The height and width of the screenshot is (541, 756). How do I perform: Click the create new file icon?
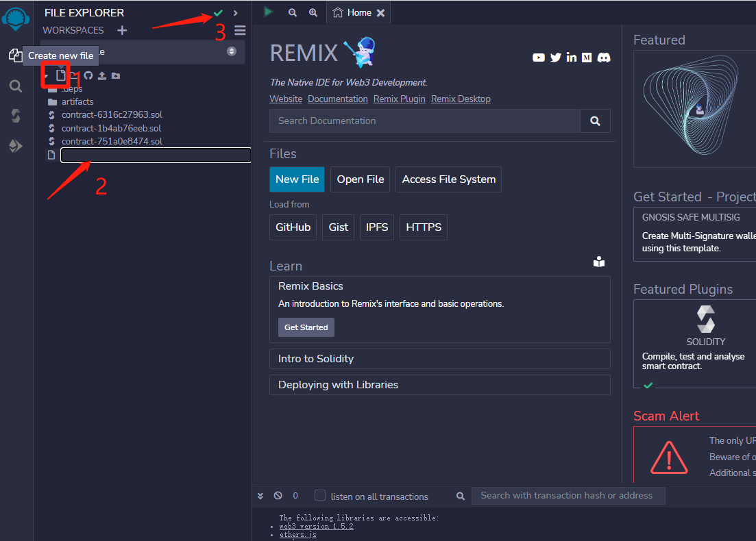coord(60,75)
